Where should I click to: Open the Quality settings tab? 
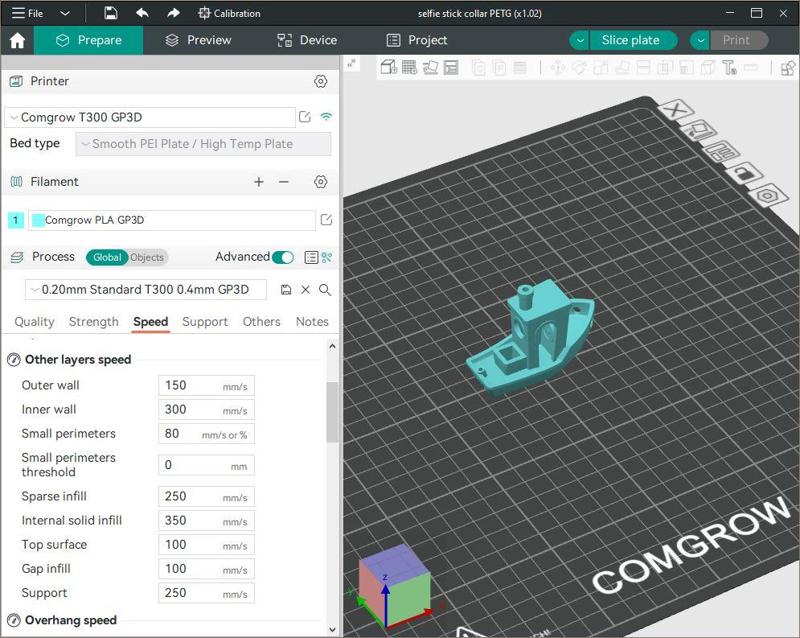tap(34, 322)
